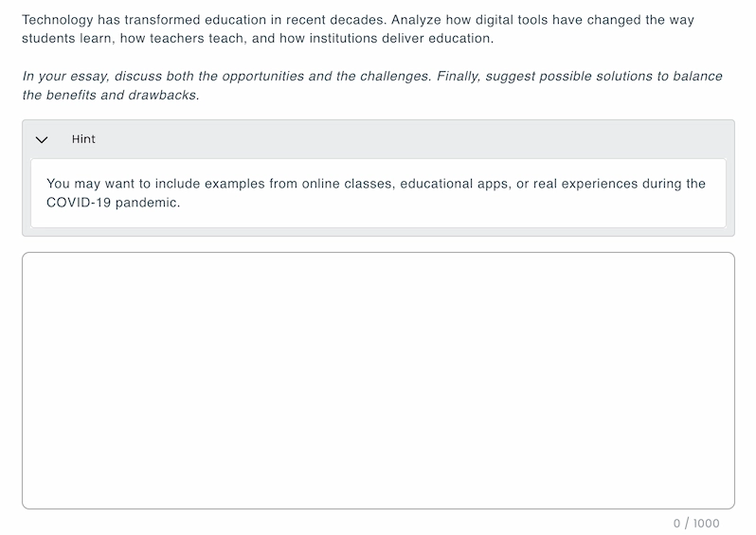Viewport: 756px width, 535px height.
Task: Focus the empty essay text area
Action: click(x=378, y=381)
